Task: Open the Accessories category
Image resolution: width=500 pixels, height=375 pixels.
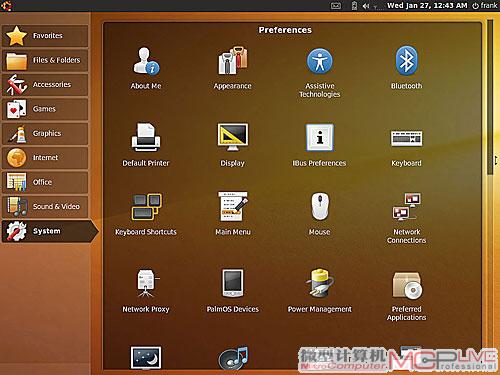Action: (x=45, y=85)
